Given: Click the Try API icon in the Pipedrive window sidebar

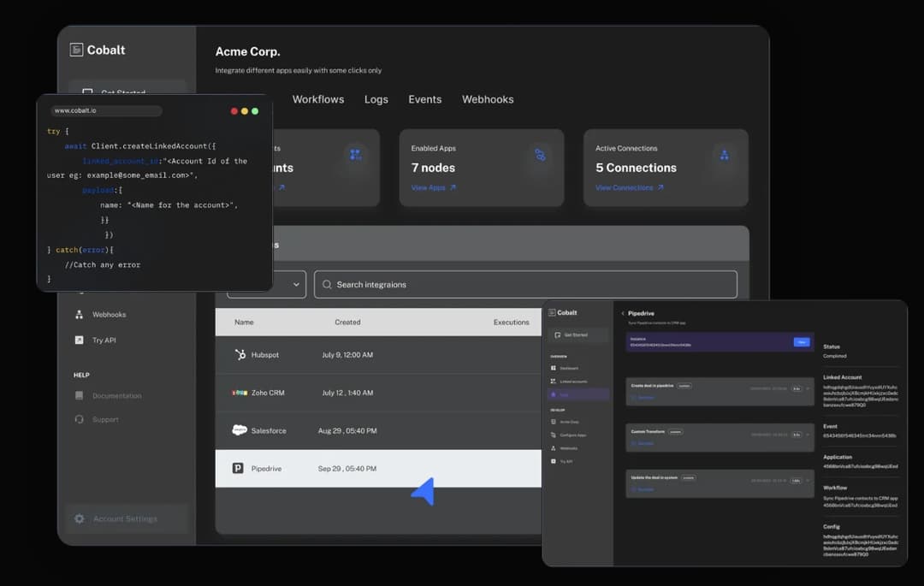Looking at the screenshot, I should pos(553,461).
